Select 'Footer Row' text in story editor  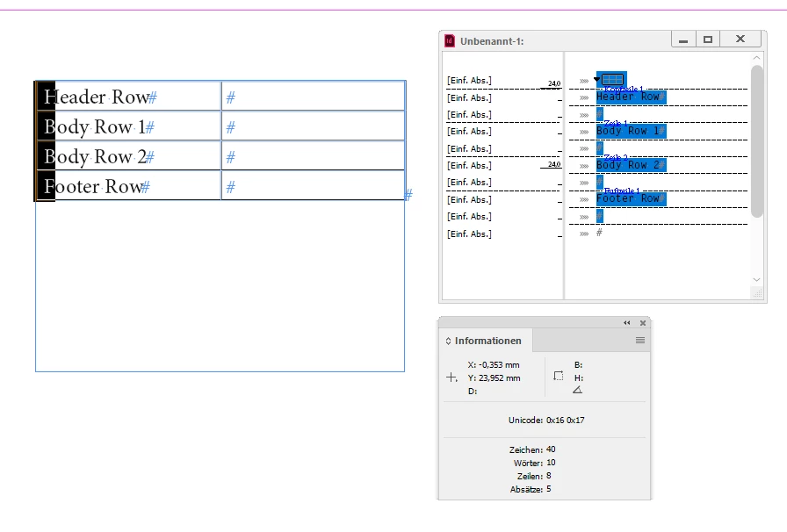click(x=627, y=198)
